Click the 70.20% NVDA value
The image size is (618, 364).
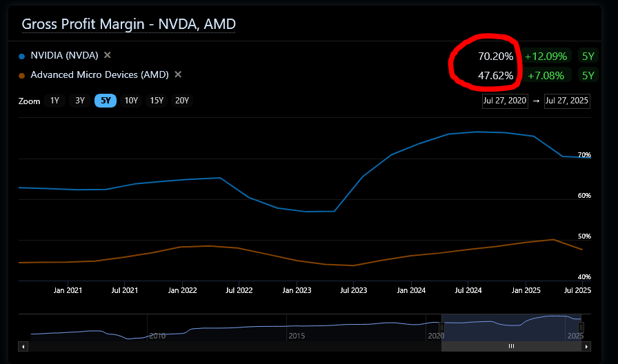click(x=495, y=57)
